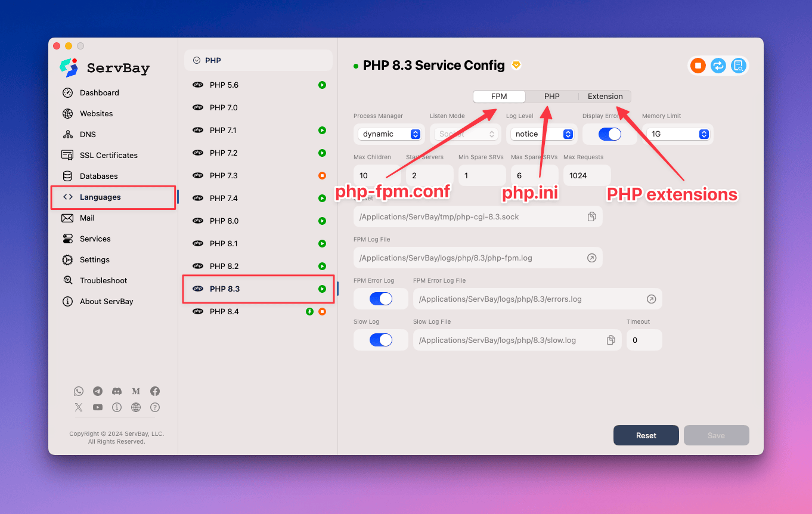Copy the php-cgi socket path
This screenshot has width=812, height=514.
[x=591, y=216]
